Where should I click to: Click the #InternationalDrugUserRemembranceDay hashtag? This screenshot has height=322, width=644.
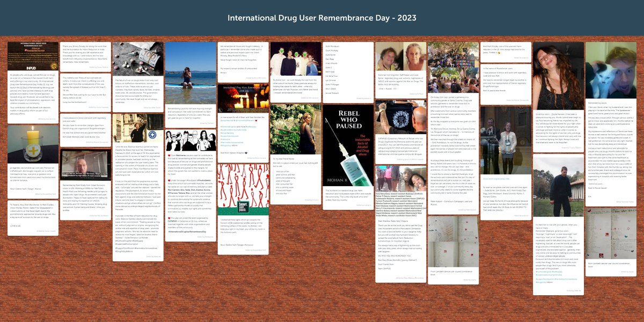pos(187,231)
